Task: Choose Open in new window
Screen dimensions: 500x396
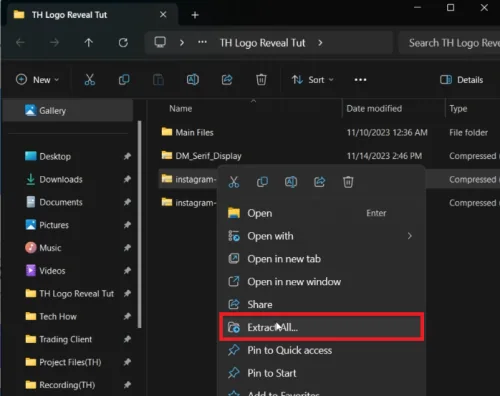Action: point(322,282)
